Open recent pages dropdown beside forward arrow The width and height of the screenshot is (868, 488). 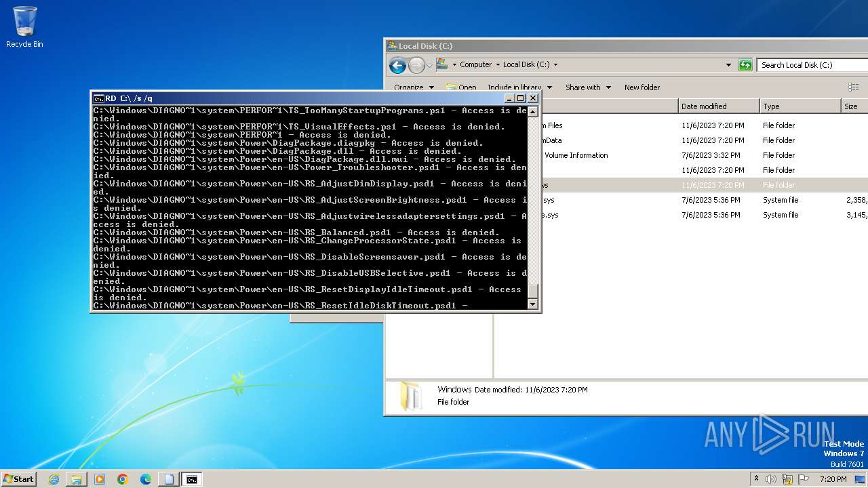[429, 66]
